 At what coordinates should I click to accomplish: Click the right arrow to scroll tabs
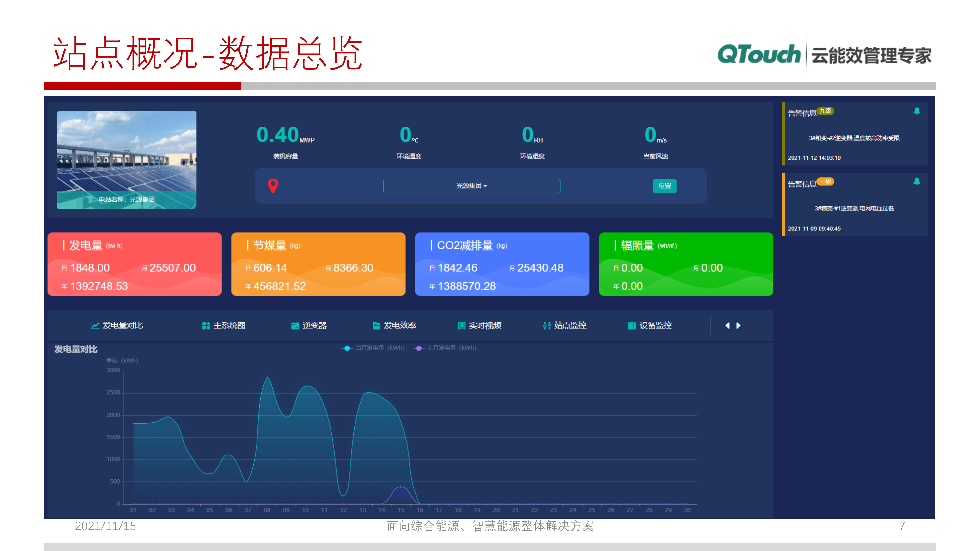738,325
